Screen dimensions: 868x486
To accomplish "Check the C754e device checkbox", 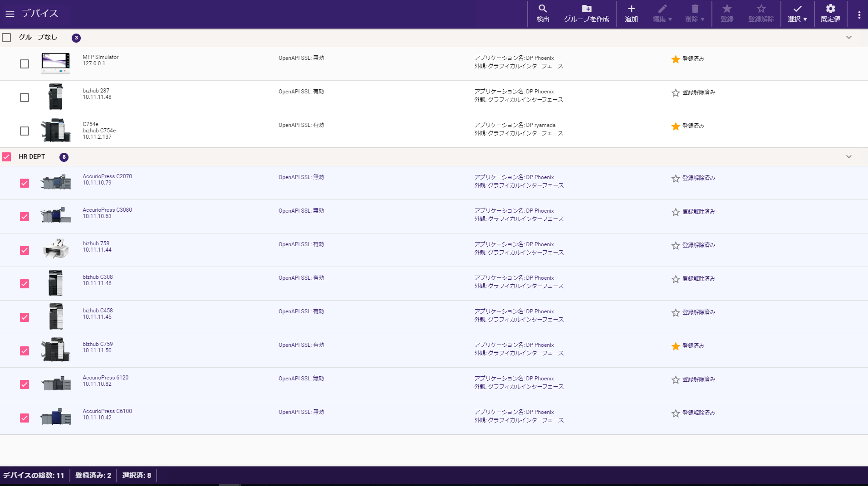I will tap(25, 131).
